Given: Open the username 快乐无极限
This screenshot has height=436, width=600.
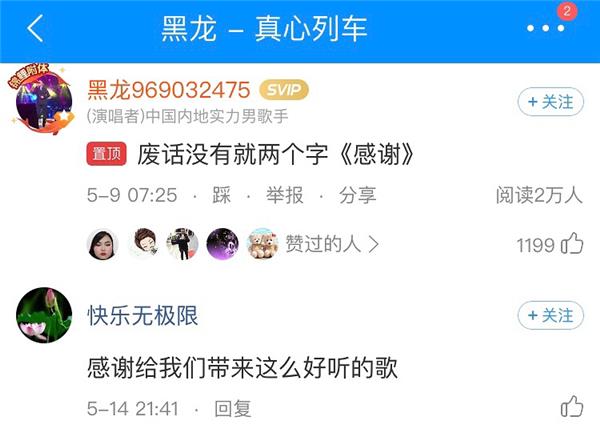Looking at the screenshot, I should point(143,315).
